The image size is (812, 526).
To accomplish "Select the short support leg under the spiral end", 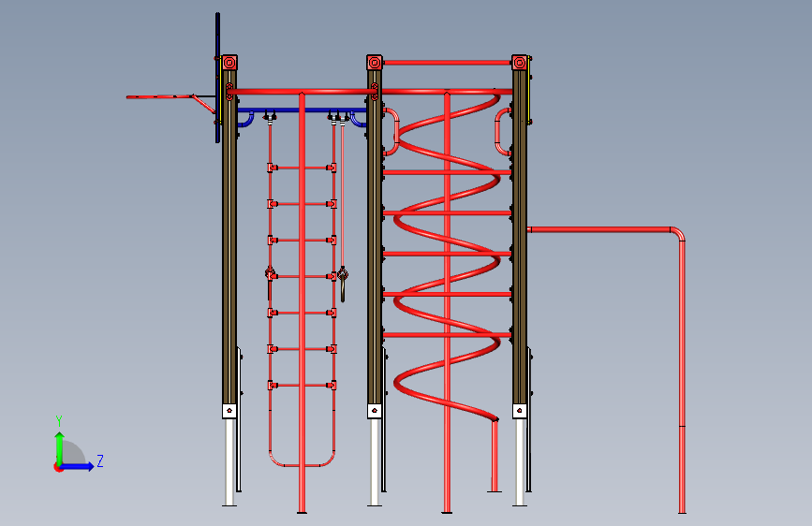I will 495,456.
